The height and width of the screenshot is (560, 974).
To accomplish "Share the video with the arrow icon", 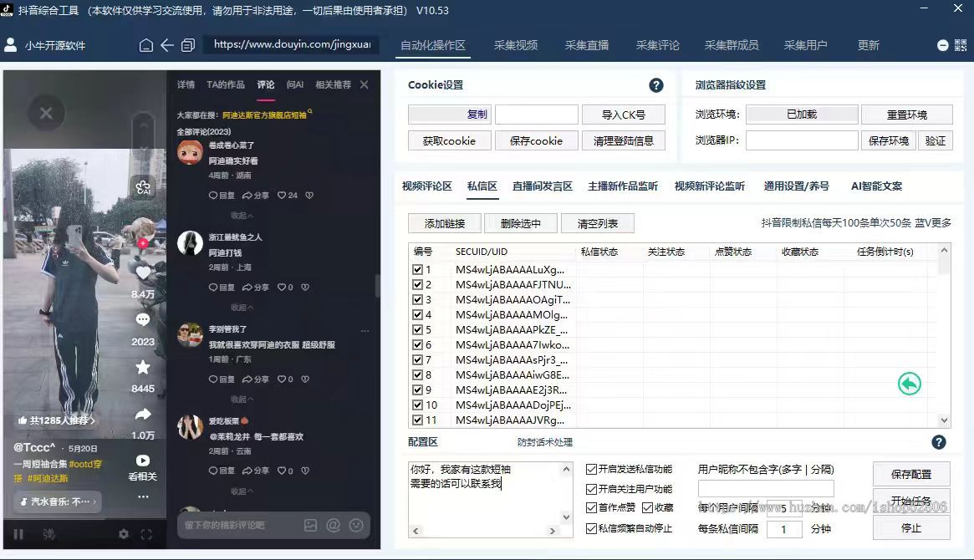I will (143, 414).
